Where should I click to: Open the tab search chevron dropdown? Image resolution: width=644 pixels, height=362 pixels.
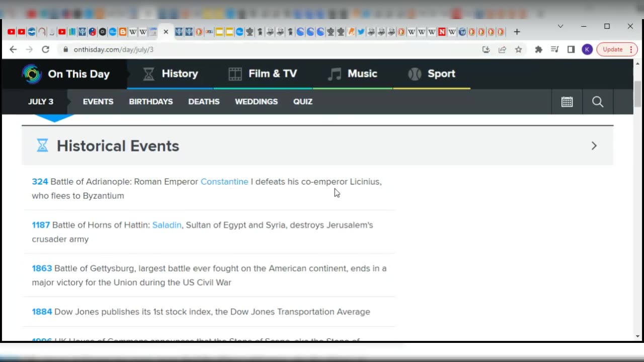tap(560, 26)
